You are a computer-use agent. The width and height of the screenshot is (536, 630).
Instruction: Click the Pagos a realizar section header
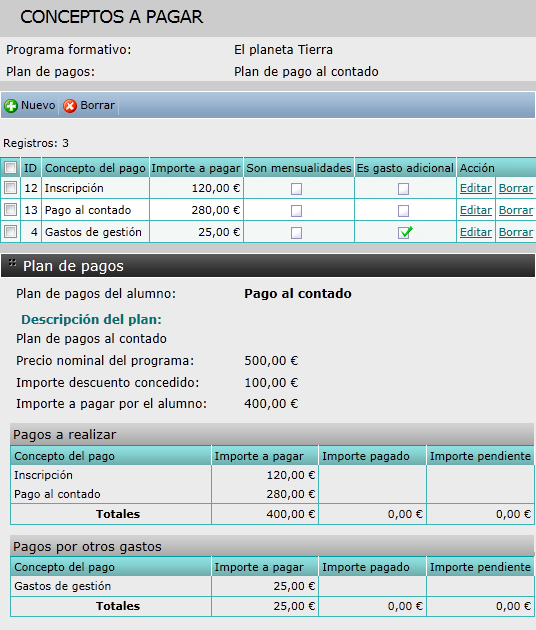[x=272, y=434]
